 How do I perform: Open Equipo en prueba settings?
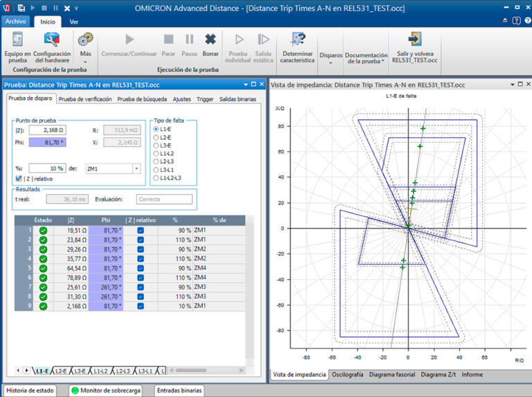tap(17, 47)
